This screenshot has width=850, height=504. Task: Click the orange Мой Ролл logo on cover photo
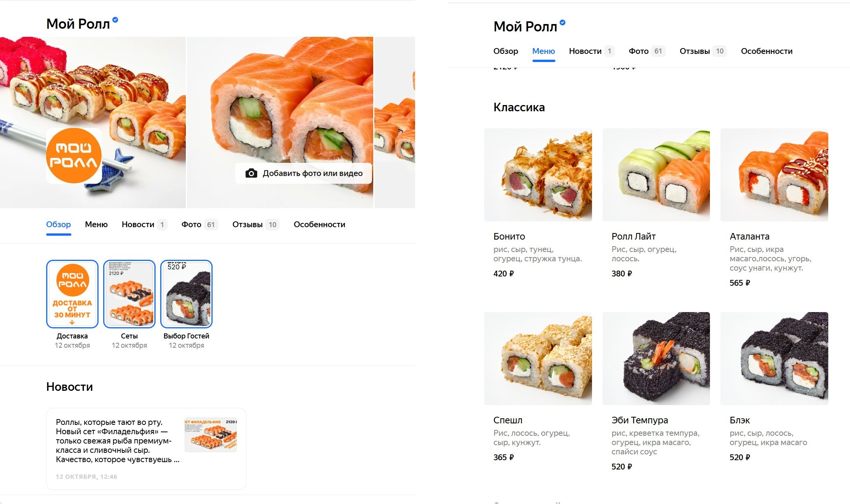pos(74,155)
